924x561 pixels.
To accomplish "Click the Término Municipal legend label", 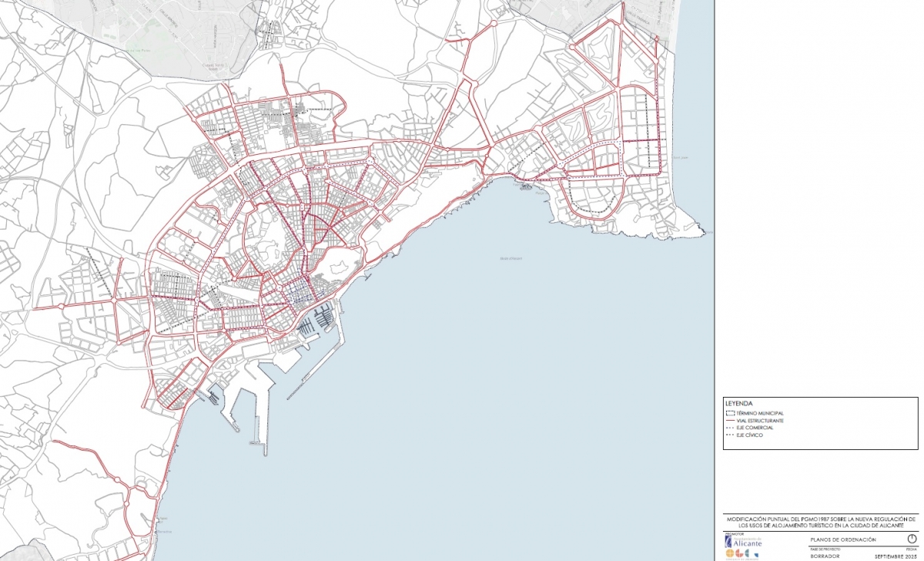I will (760, 414).
